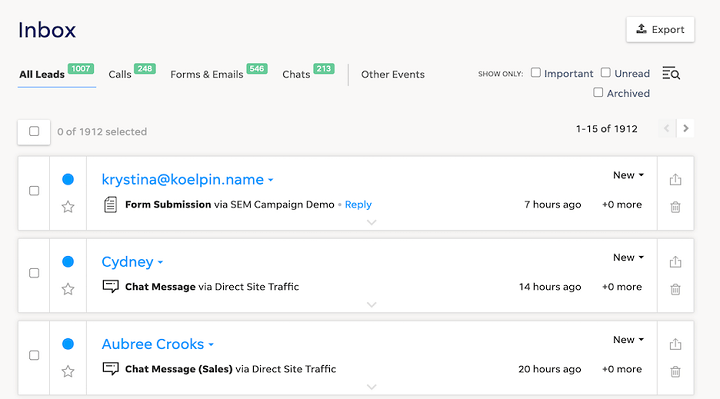Click the 1007 badge on All Leads

click(x=81, y=68)
